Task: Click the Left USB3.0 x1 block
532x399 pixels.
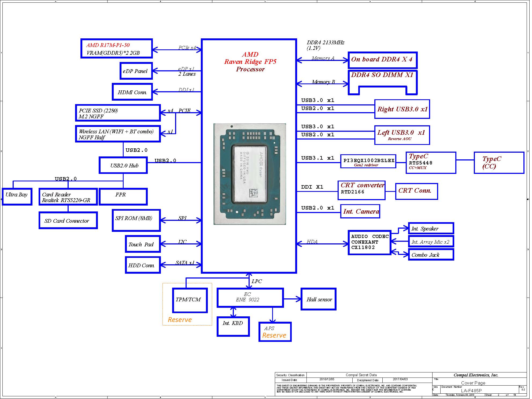Action: pyautogui.click(x=402, y=135)
